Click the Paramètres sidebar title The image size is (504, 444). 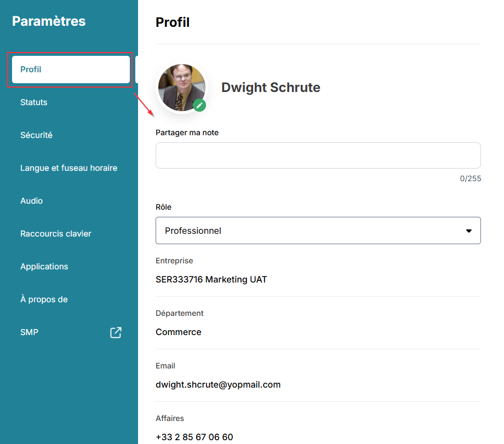[49, 21]
